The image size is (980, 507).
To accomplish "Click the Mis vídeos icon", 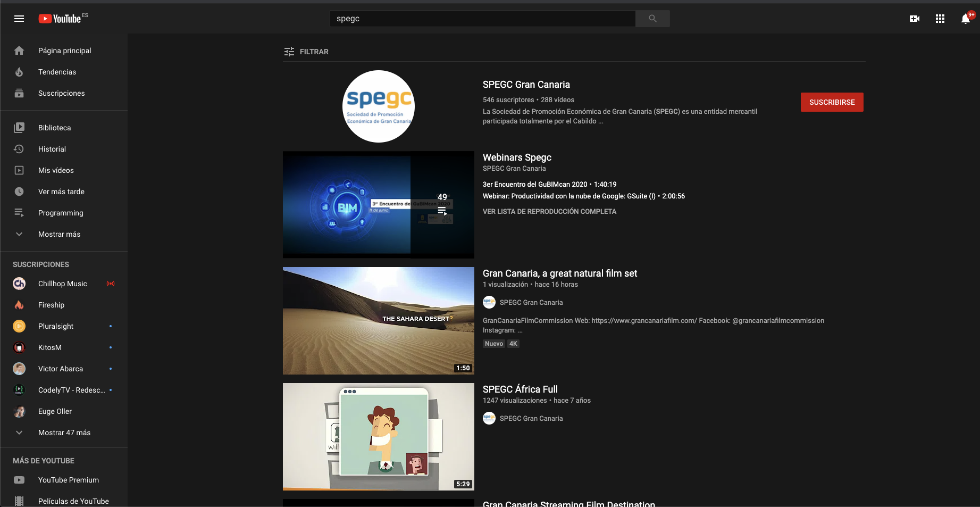I will click(x=19, y=170).
